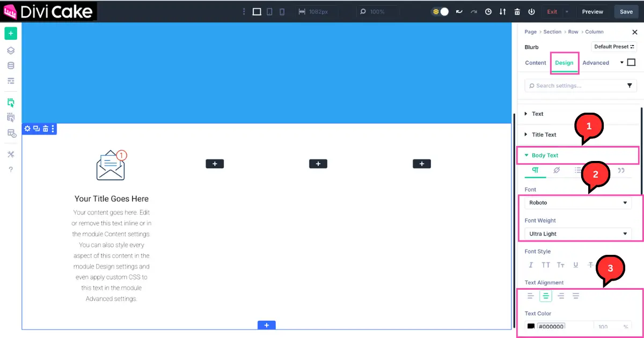Select the envelope blurb image
The height and width of the screenshot is (338, 644).
(112, 165)
